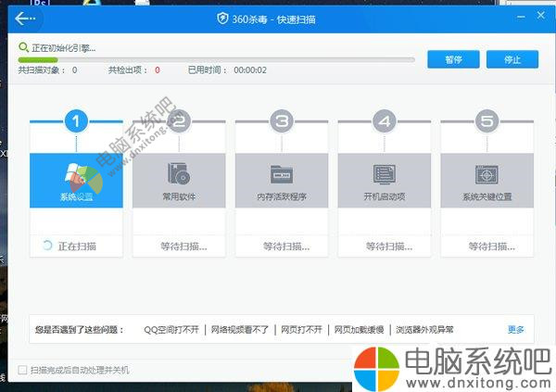
Task: Click the scan progress bar
Action: click(x=216, y=60)
